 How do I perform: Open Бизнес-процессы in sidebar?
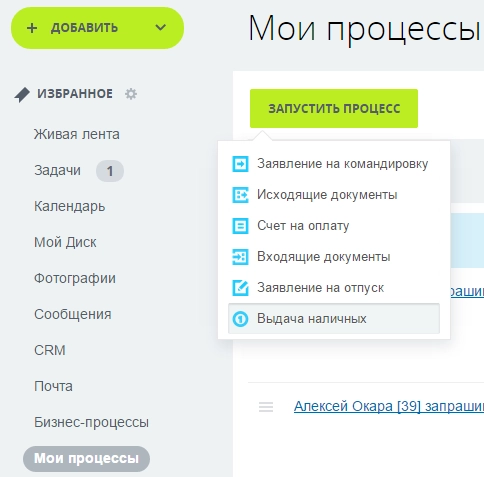point(91,422)
